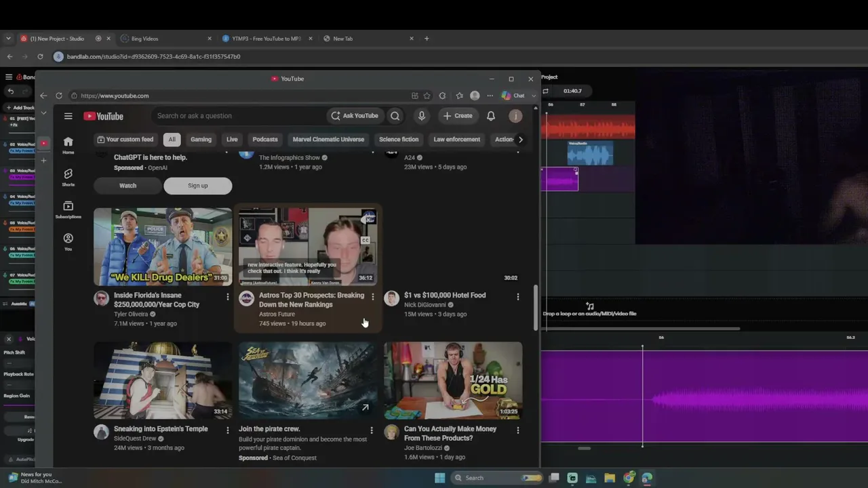This screenshot has height=488, width=868.
Task: Open the You page in the sidebar
Action: (x=68, y=242)
